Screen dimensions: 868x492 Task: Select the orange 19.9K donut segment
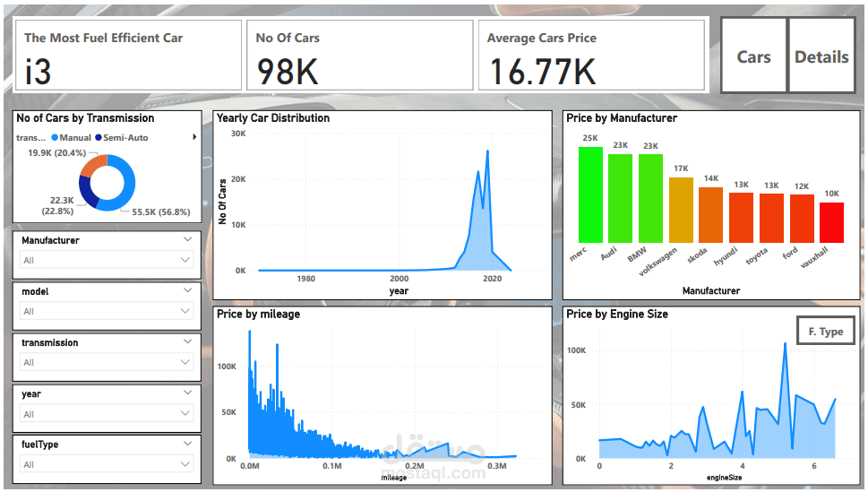coord(91,164)
